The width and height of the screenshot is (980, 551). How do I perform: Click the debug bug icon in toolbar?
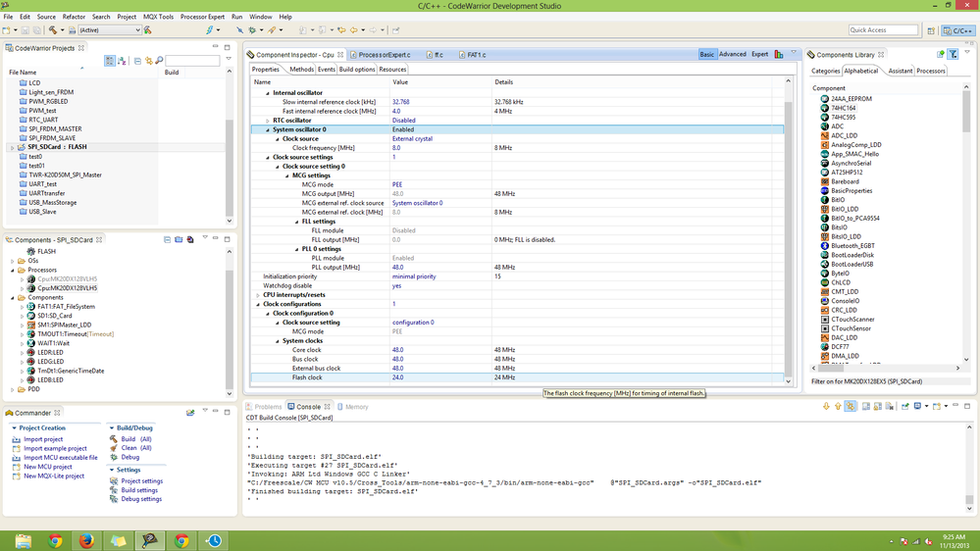point(252,30)
